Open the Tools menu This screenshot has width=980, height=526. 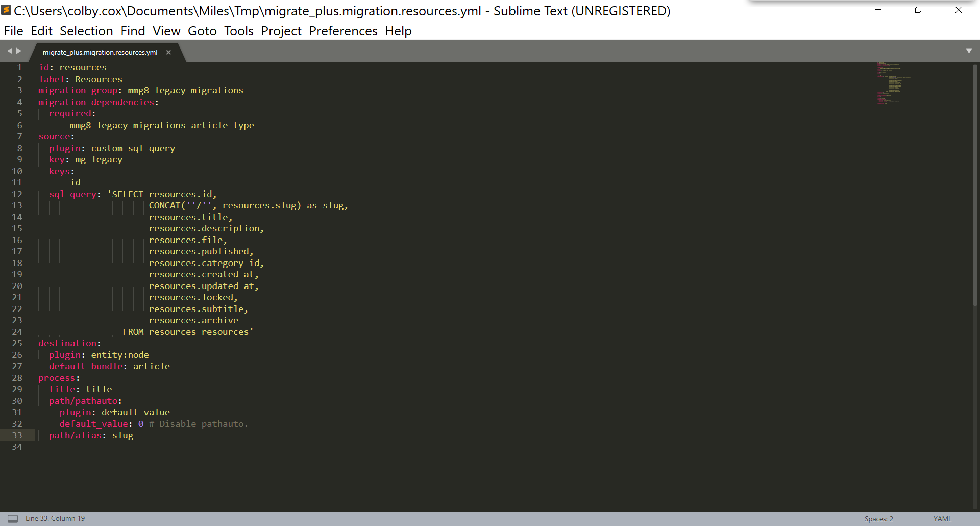tap(238, 31)
